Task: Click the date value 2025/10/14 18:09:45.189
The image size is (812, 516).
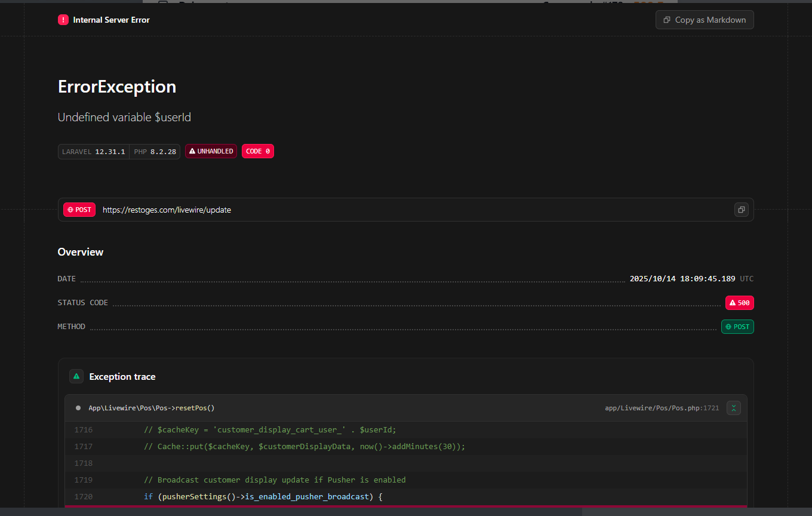Action: coord(683,279)
